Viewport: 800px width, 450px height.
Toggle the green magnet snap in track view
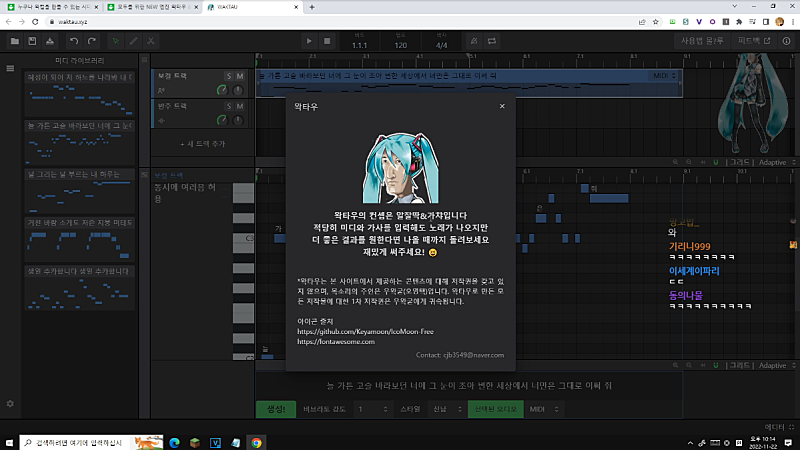pos(715,162)
